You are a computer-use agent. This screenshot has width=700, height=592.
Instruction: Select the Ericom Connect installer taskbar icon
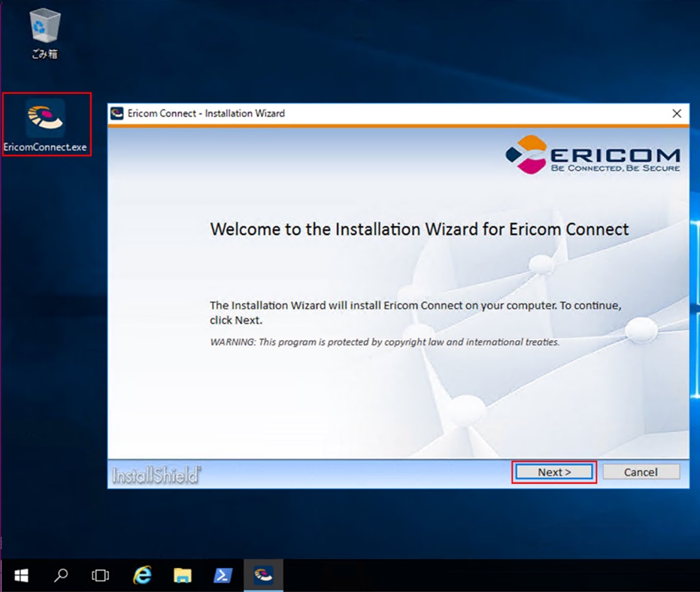tap(263, 575)
